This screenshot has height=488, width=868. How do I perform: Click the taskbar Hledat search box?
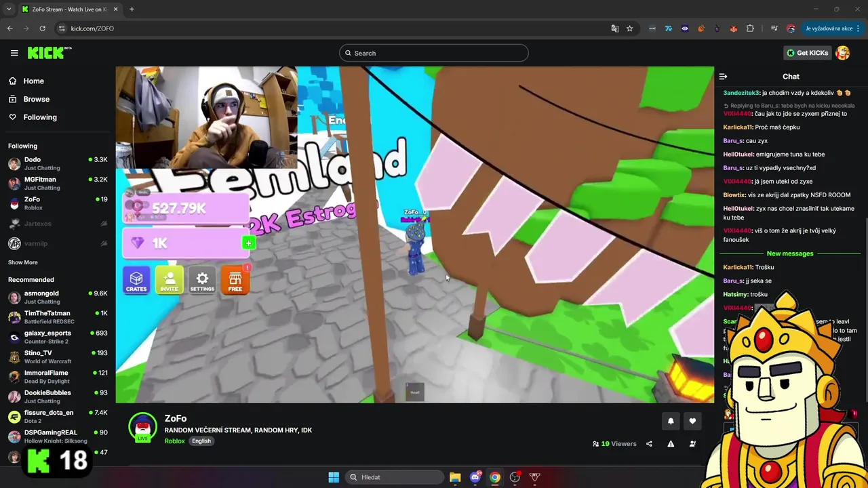(x=395, y=477)
